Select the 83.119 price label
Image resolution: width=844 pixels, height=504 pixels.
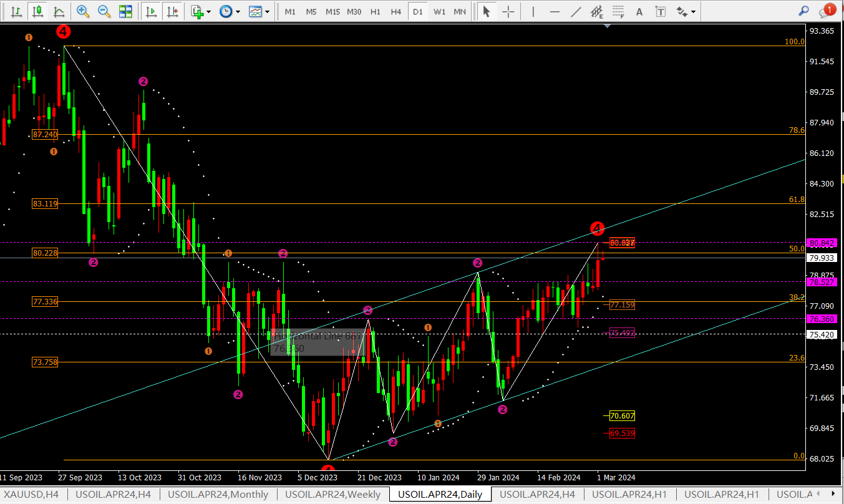[45, 203]
